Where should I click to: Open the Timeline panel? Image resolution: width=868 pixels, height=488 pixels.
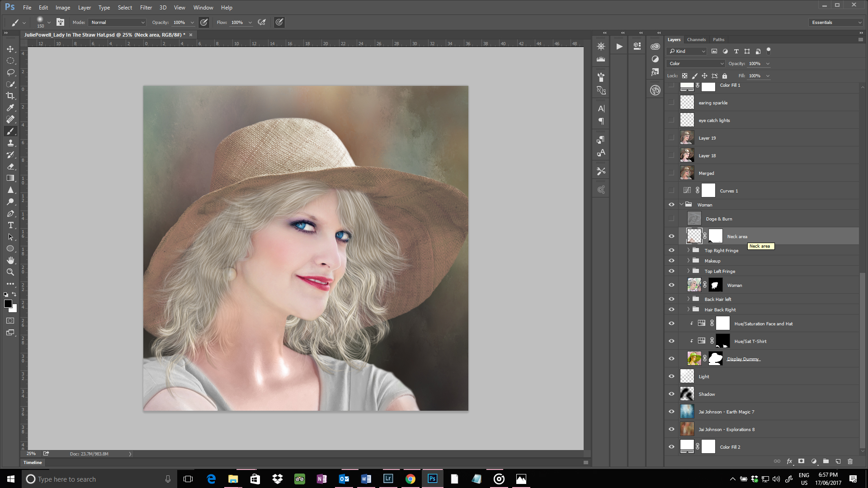[33, 462]
